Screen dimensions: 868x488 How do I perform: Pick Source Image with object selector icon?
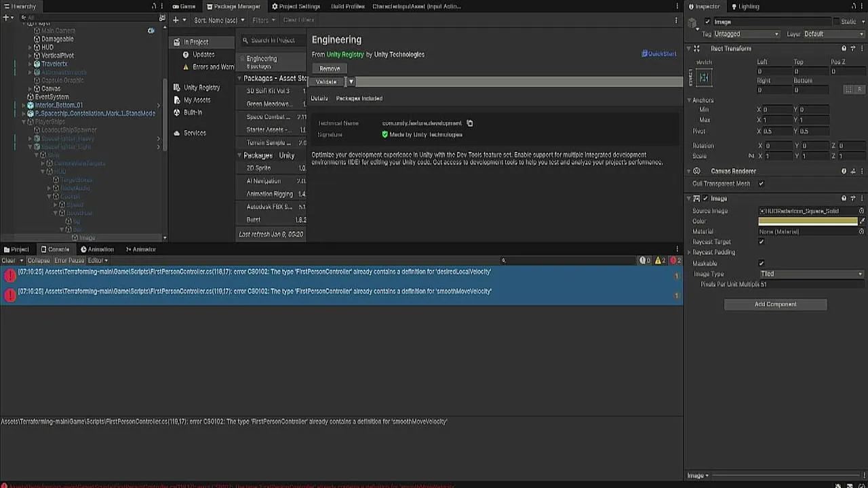click(862, 211)
